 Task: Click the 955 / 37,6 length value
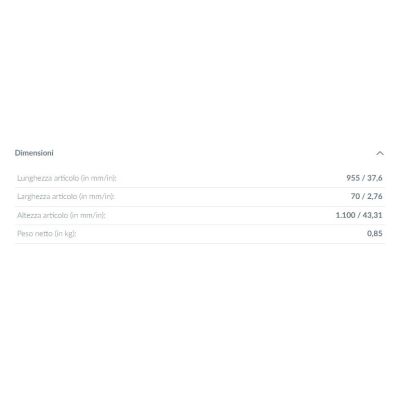point(364,178)
